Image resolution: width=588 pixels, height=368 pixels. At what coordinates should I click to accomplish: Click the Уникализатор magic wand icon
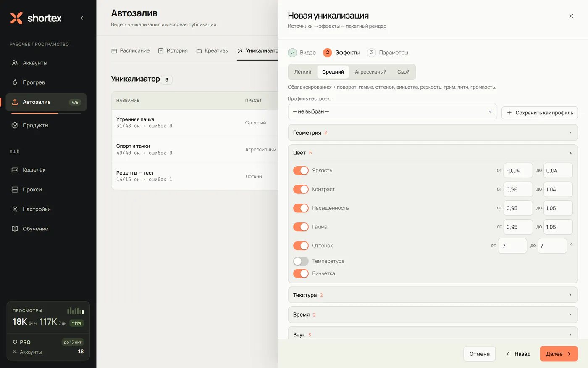(x=240, y=51)
